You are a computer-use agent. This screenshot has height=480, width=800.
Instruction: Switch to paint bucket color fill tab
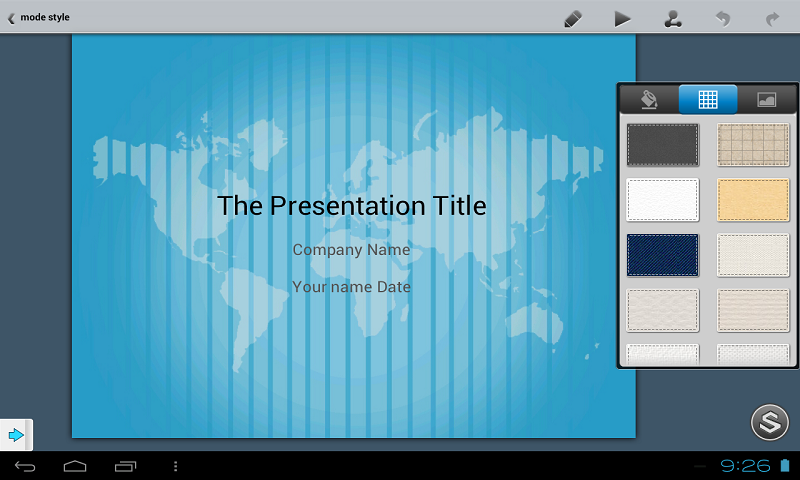[648, 99]
